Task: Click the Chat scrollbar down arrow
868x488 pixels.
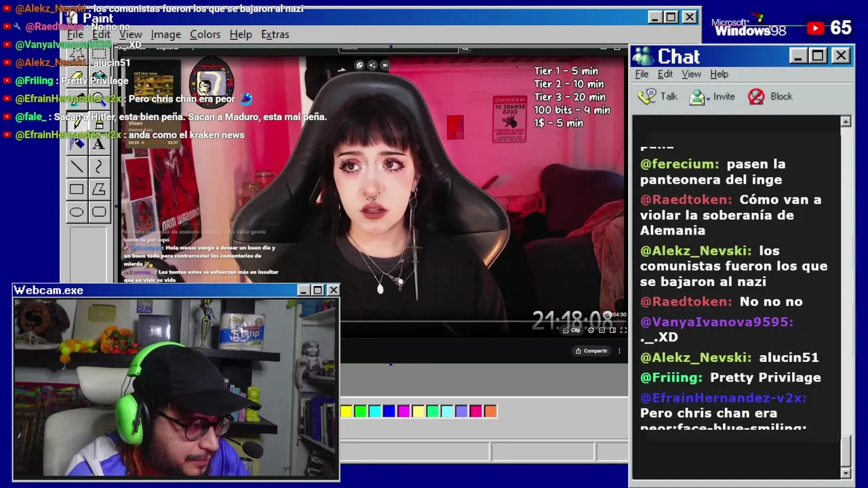Action: click(x=846, y=472)
